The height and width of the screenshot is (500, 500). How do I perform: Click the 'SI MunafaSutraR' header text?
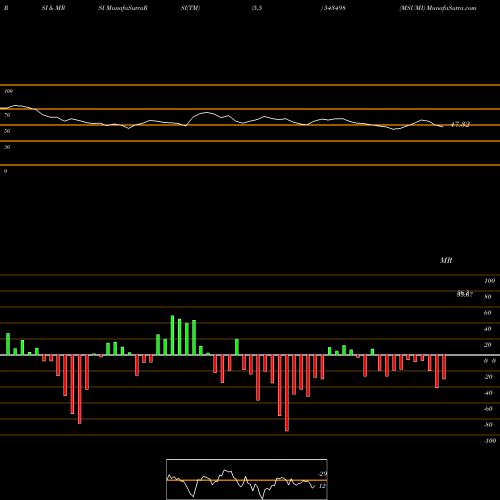[x=123, y=8]
